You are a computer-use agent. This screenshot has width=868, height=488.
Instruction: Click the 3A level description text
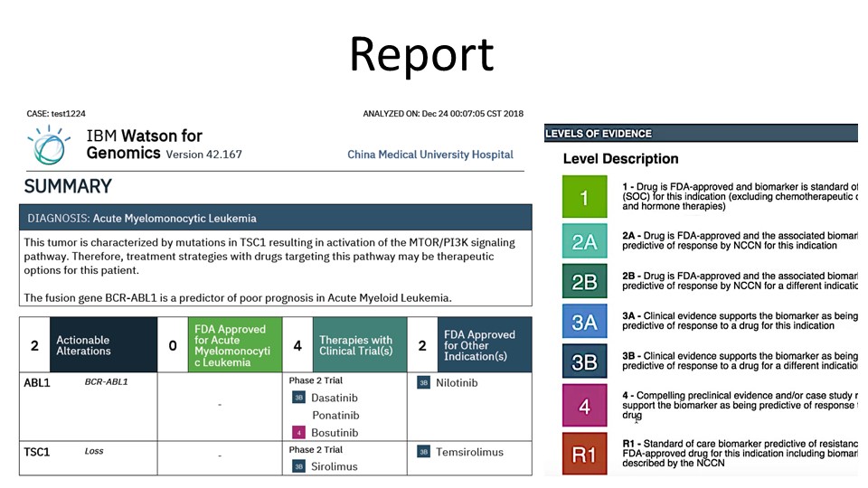740,320
